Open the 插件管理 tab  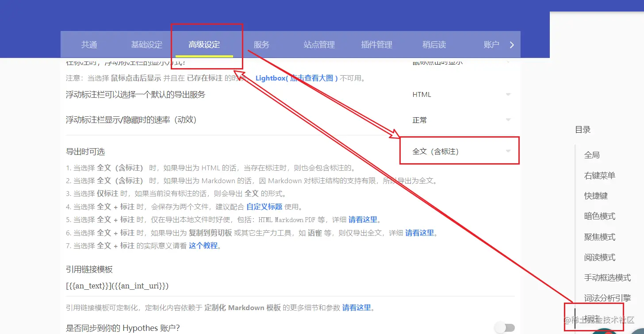coord(376,44)
